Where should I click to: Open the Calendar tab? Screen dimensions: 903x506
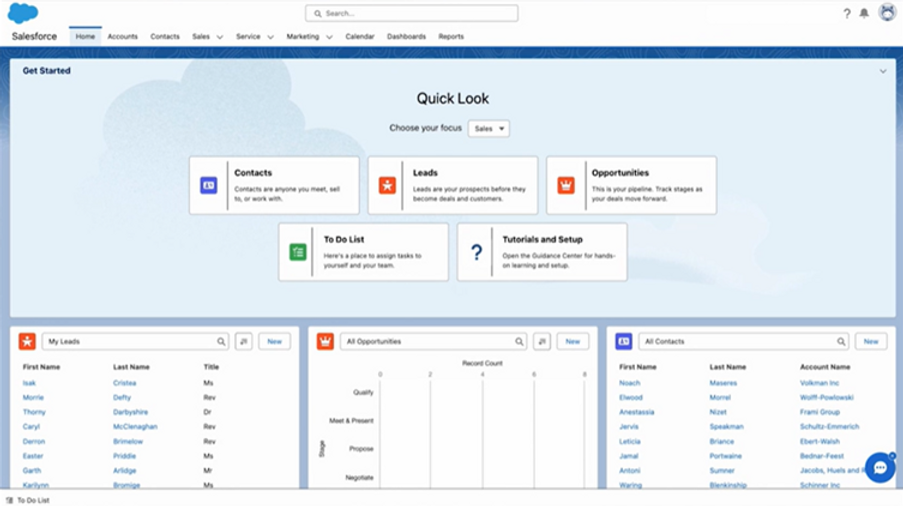[x=360, y=36]
